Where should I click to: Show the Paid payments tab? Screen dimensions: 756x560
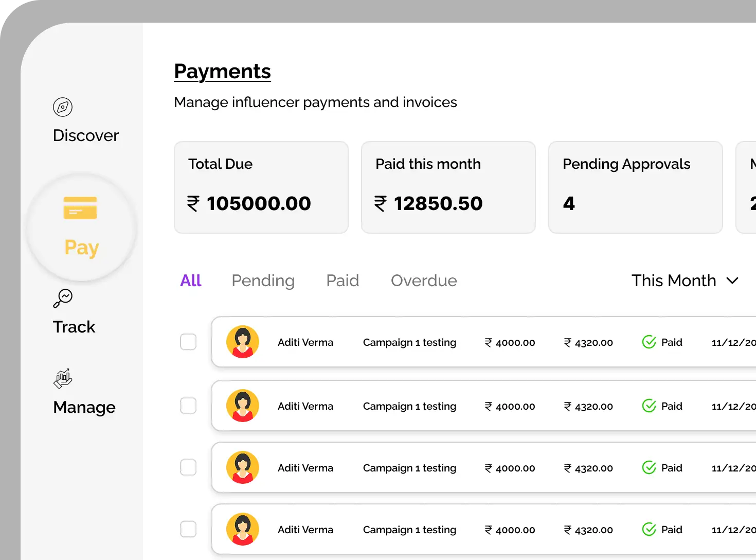pos(343,281)
